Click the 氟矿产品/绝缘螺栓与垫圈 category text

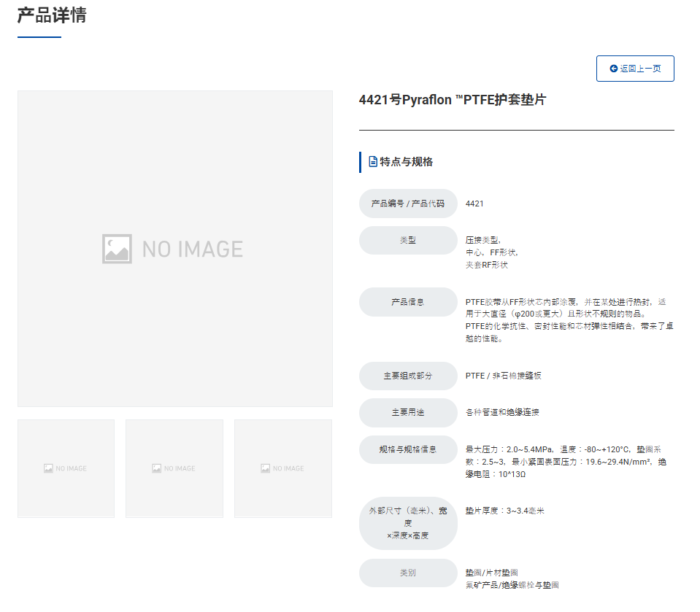(512, 585)
